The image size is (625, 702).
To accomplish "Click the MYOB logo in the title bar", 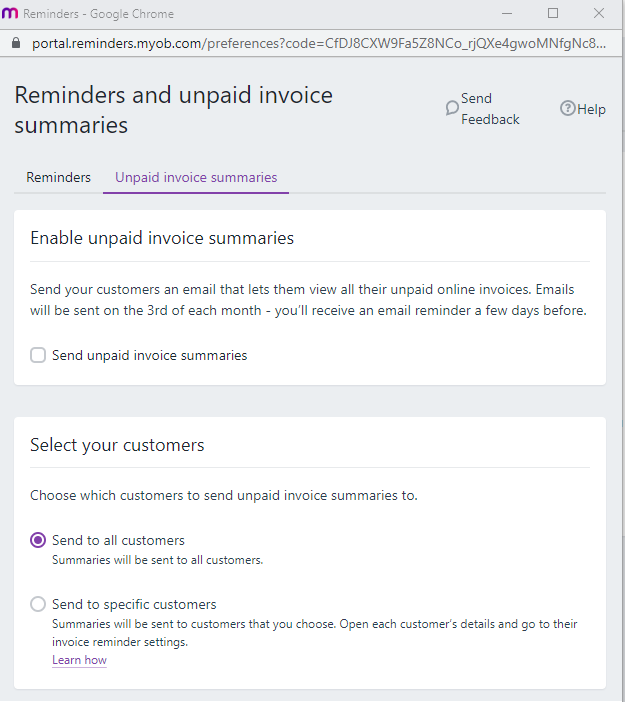I will pyautogui.click(x=10, y=14).
